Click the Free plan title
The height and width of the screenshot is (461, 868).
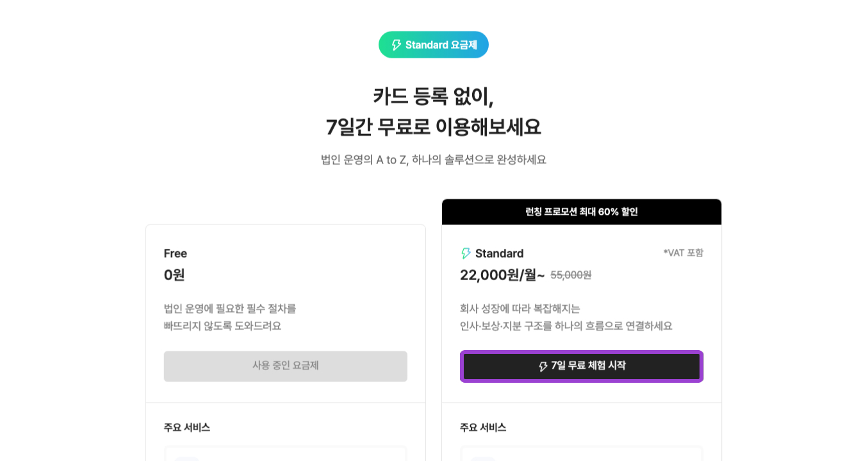click(x=176, y=253)
